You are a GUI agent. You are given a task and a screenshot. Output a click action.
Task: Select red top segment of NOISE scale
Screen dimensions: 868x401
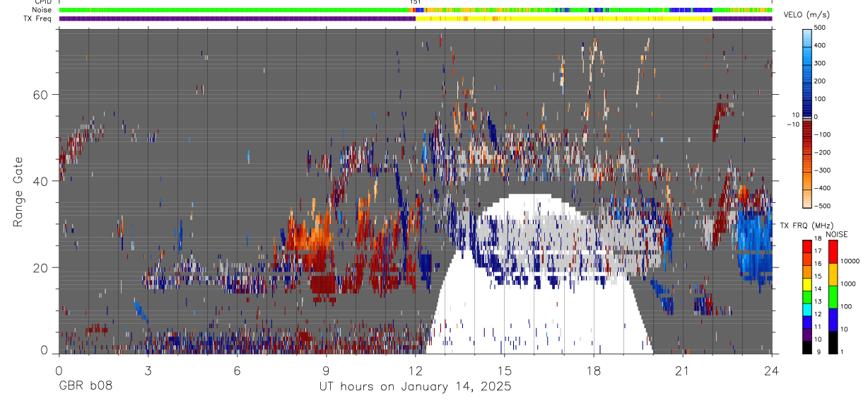833,252
